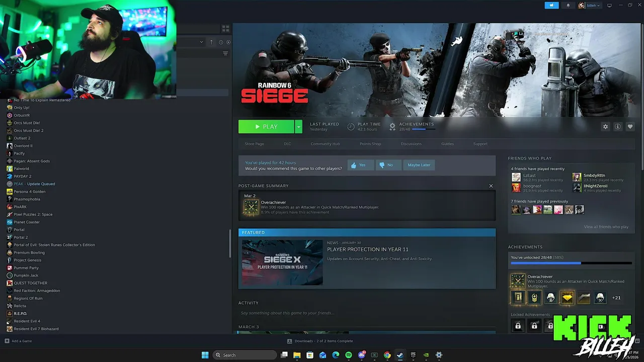Image resolution: width=644 pixels, height=362 pixels.
Task: Click achievements unlocked progress bar
Action: (571, 263)
